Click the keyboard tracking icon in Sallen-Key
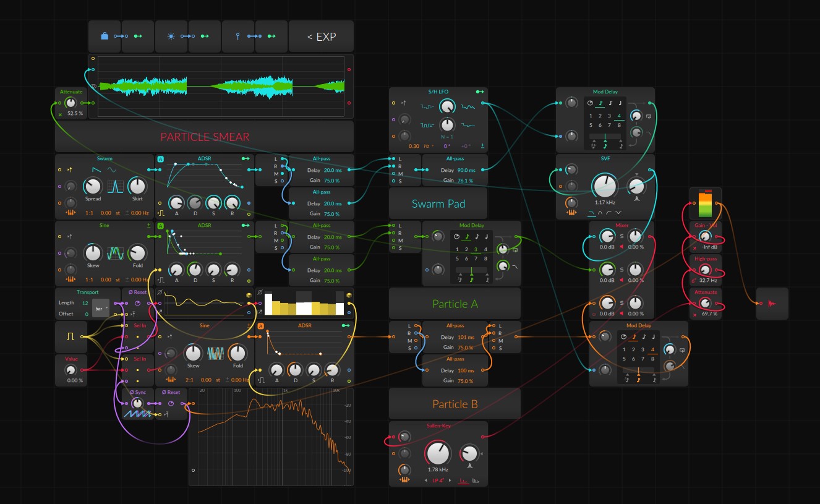This screenshot has height=504, width=820. [x=405, y=480]
